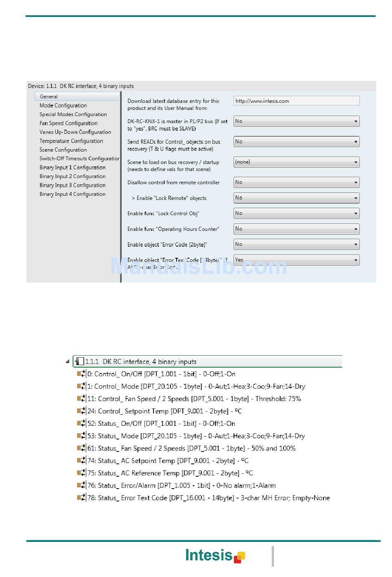Click object icon for 61: Status_ Fan Speed

click(81, 449)
